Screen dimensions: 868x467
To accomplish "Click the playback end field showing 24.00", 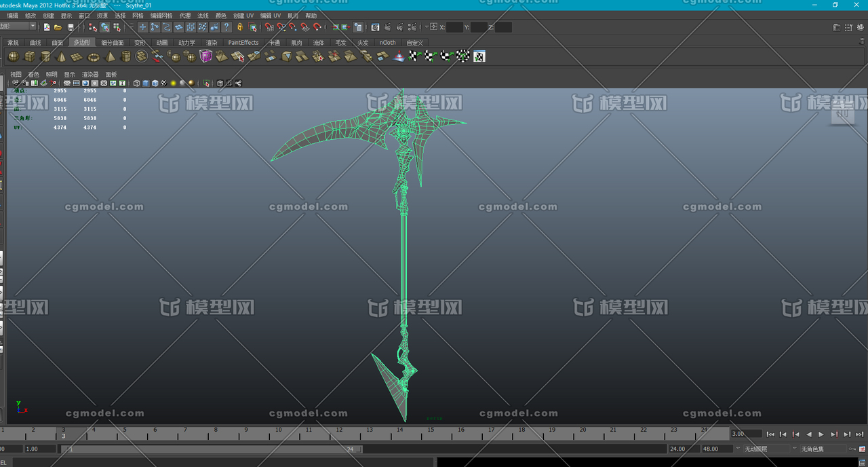I will [x=684, y=449].
